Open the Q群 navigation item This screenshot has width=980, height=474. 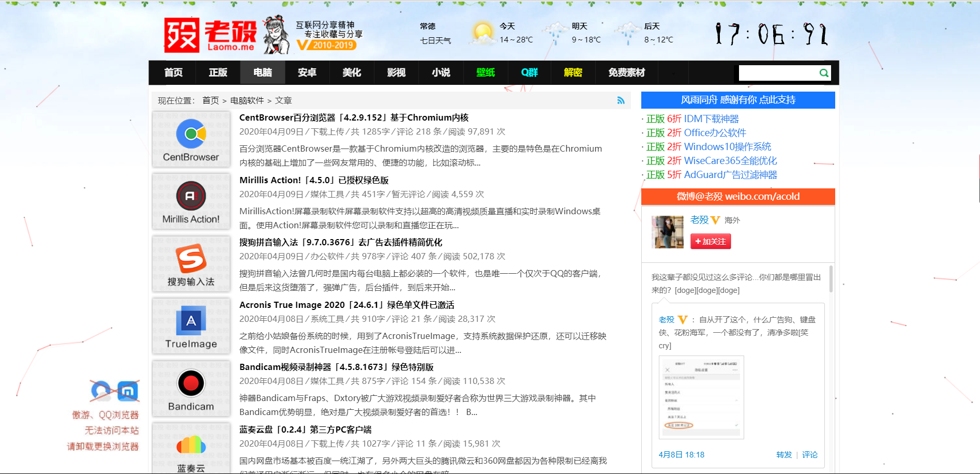pyautogui.click(x=530, y=72)
